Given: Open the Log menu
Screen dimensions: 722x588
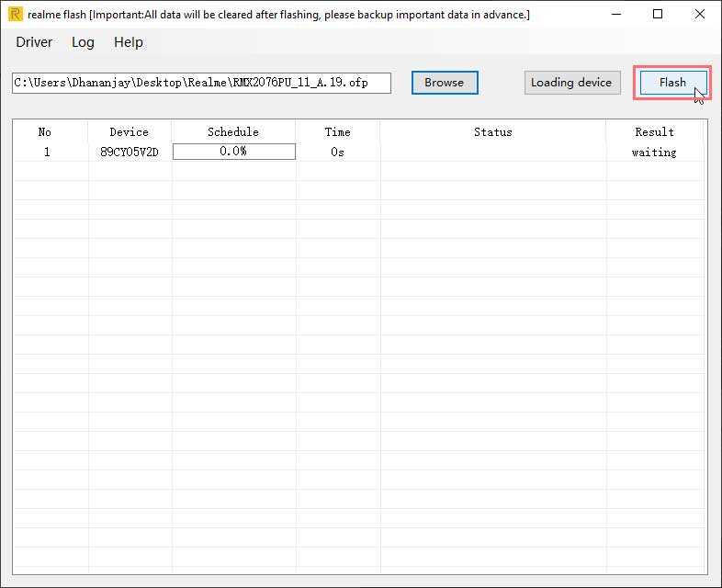Looking at the screenshot, I should [x=83, y=42].
